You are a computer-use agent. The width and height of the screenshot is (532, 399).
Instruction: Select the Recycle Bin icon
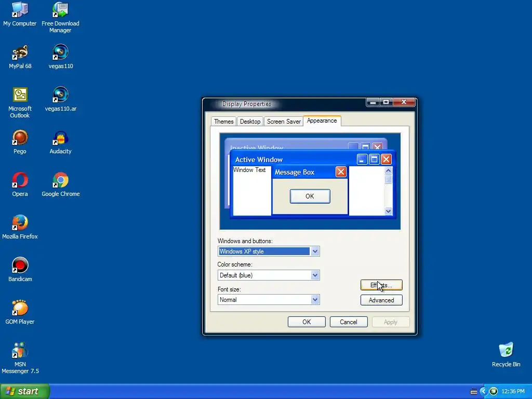point(506,355)
